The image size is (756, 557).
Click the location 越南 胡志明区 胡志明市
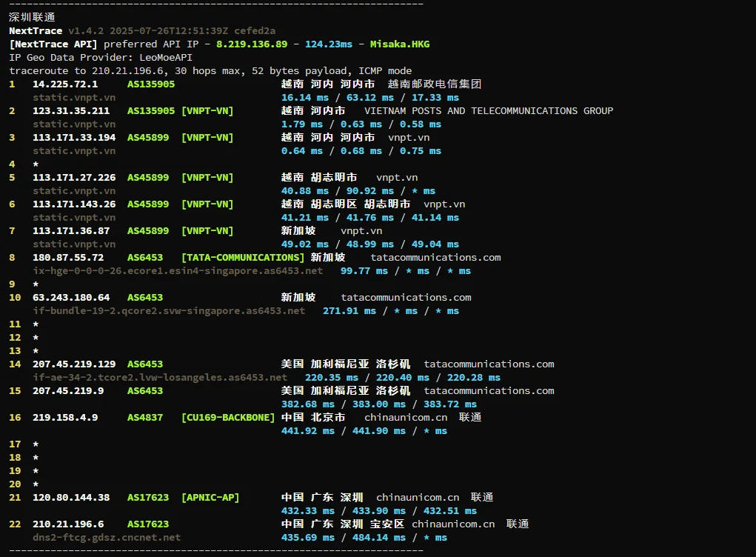pos(346,204)
